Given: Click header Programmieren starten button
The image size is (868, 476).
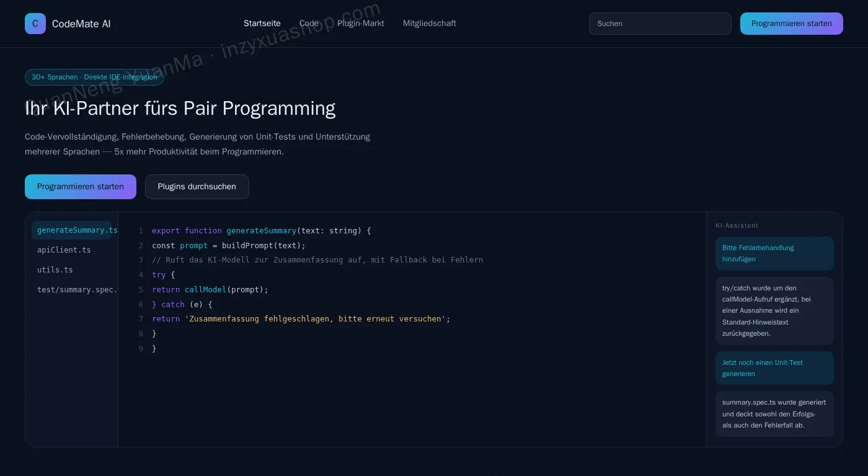Looking at the screenshot, I should [x=792, y=24].
